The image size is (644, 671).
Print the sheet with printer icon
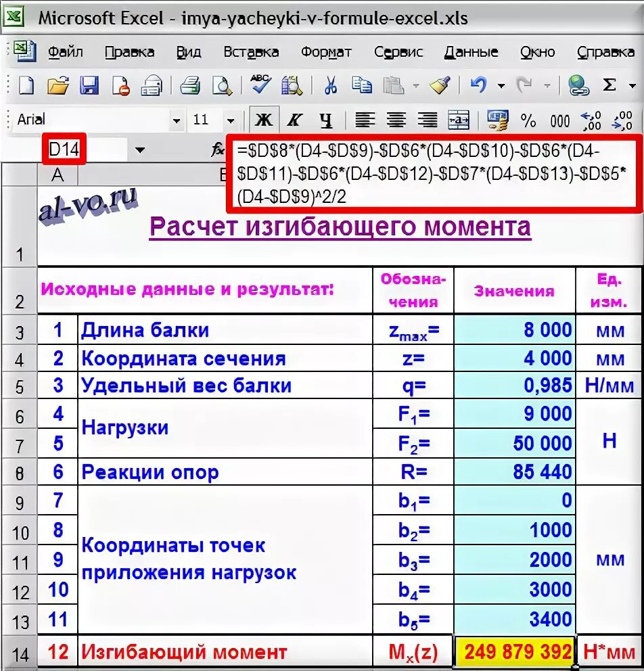(x=190, y=85)
